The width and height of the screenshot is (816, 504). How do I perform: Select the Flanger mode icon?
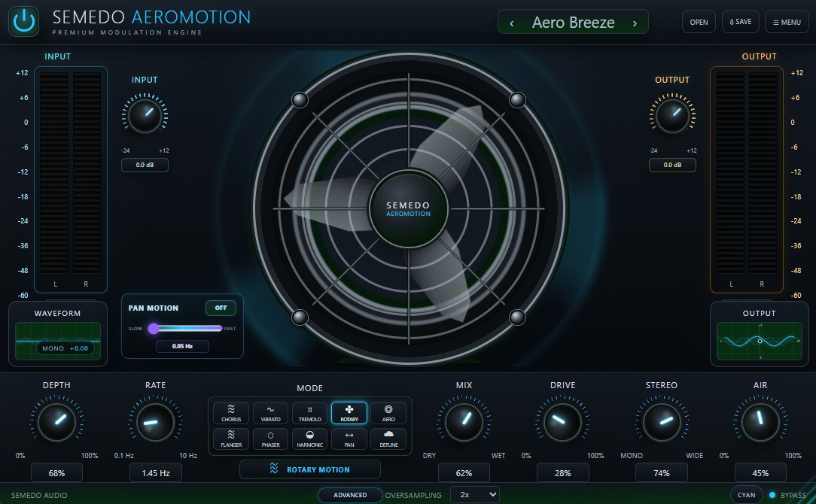click(231, 439)
